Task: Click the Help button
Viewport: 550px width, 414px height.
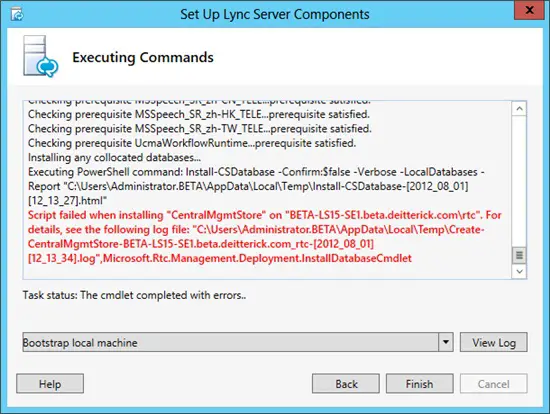Action: pos(50,383)
